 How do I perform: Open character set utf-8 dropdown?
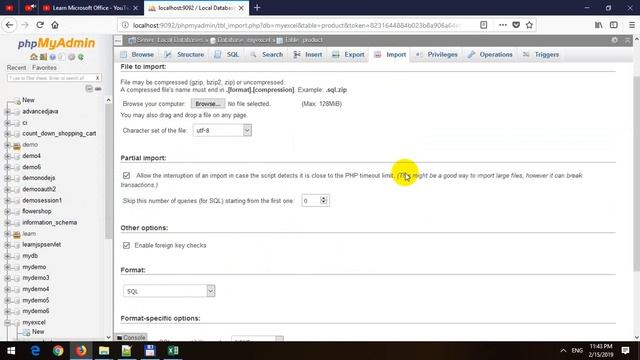(222, 131)
